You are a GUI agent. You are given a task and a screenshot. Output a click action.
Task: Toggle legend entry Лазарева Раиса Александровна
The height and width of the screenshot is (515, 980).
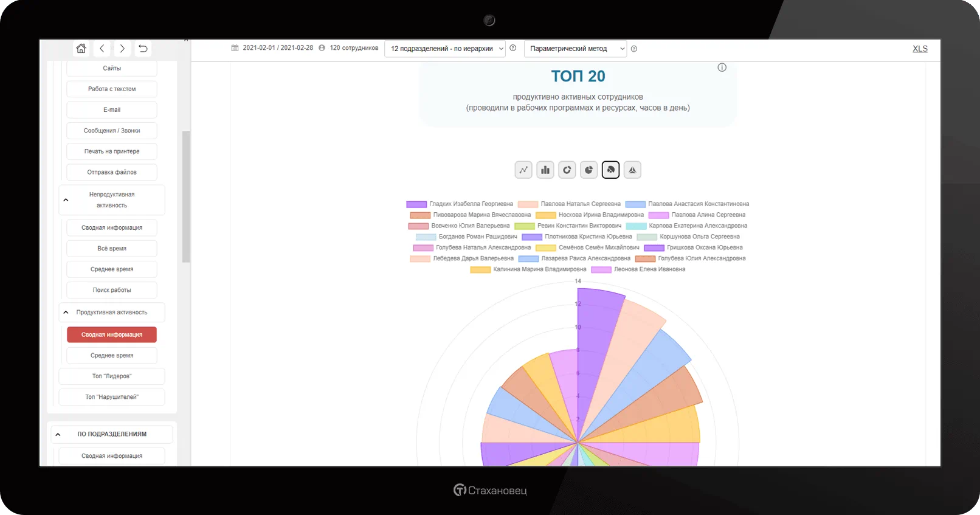point(575,259)
